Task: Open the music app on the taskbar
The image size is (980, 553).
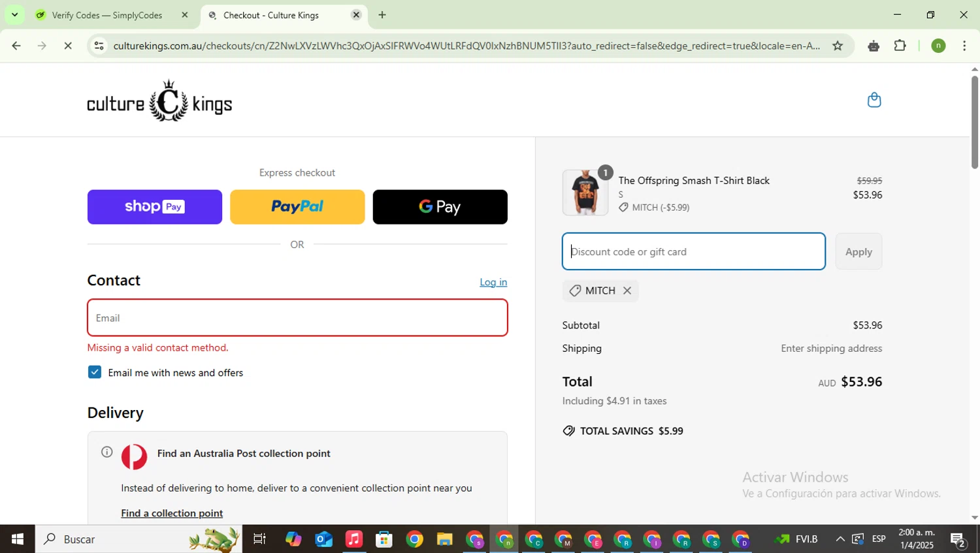Action: tap(353, 539)
